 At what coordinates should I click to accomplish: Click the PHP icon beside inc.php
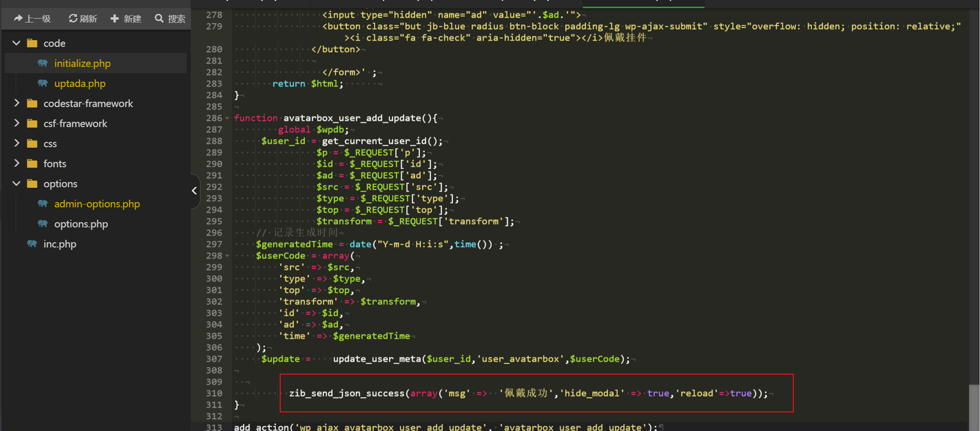32,244
